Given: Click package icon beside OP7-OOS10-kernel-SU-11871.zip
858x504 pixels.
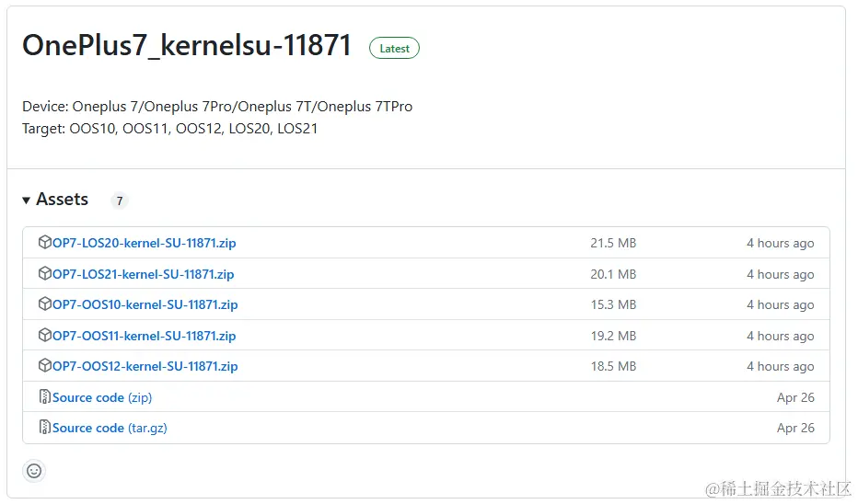Looking at the screenshot, I should (x=45, y=304).
